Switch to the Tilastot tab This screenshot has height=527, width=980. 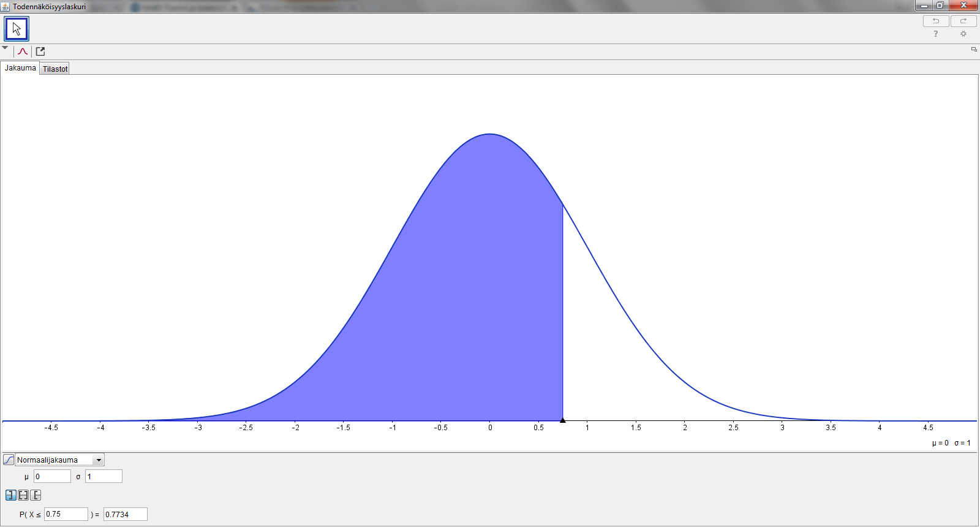[55, 69]
